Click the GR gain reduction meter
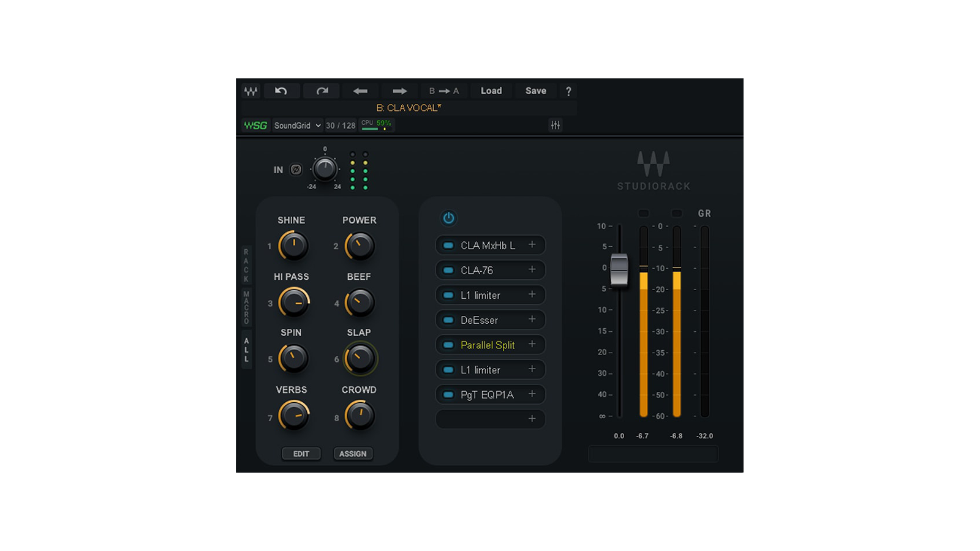 704,321
